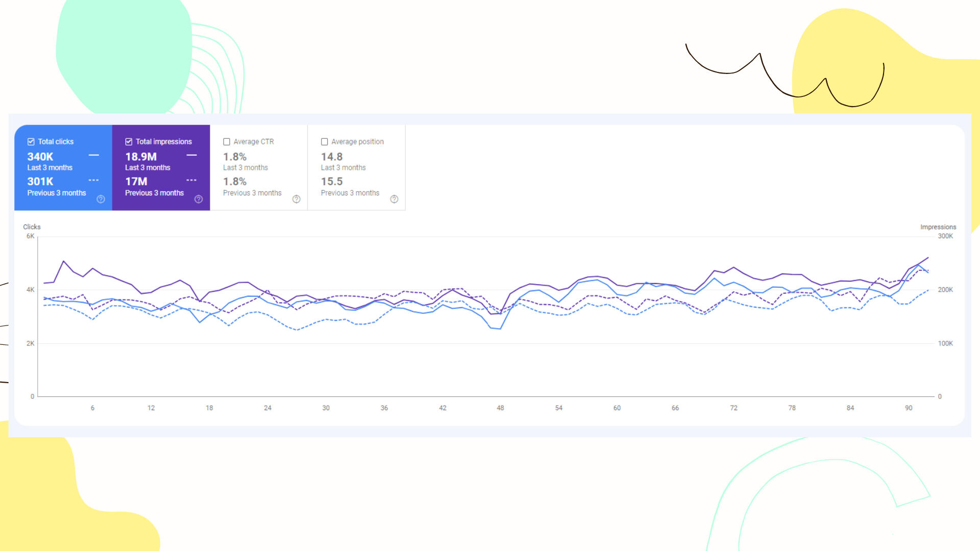
Task: Enable the Average position checkbox
Action: [x=324, y=142]
